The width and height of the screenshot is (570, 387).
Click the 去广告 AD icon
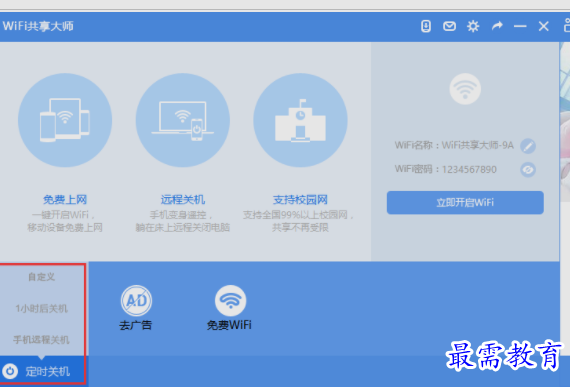136,301
